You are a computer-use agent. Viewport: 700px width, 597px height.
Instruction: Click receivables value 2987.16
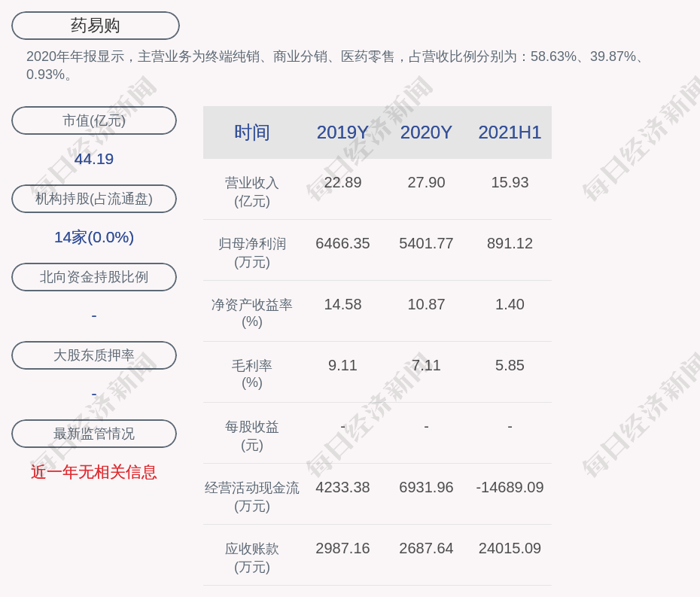tap(343, 548)
